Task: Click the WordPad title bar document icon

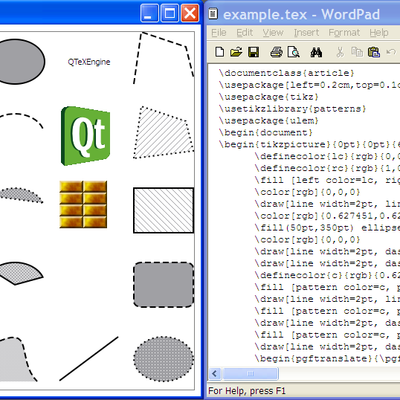Action: click(x=213, y=14)
